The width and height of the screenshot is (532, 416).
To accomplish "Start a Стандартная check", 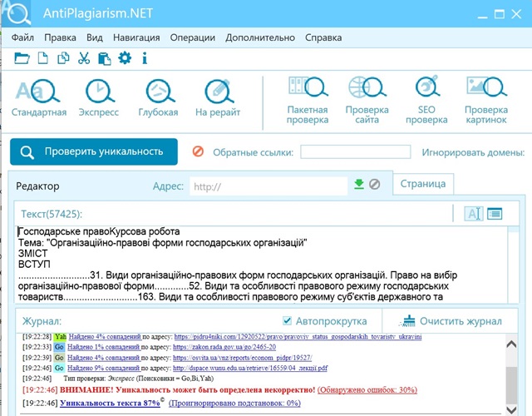I will 39,98.
